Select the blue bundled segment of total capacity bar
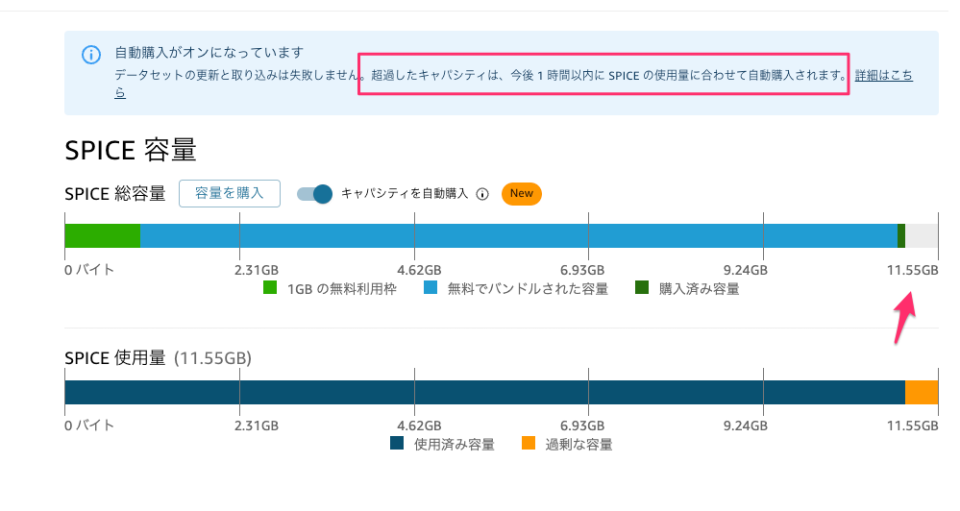 [x=518, y=236]
